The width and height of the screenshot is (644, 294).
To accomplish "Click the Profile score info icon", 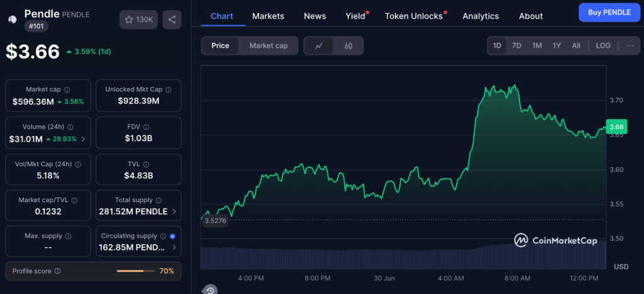I will coord(57,271).
